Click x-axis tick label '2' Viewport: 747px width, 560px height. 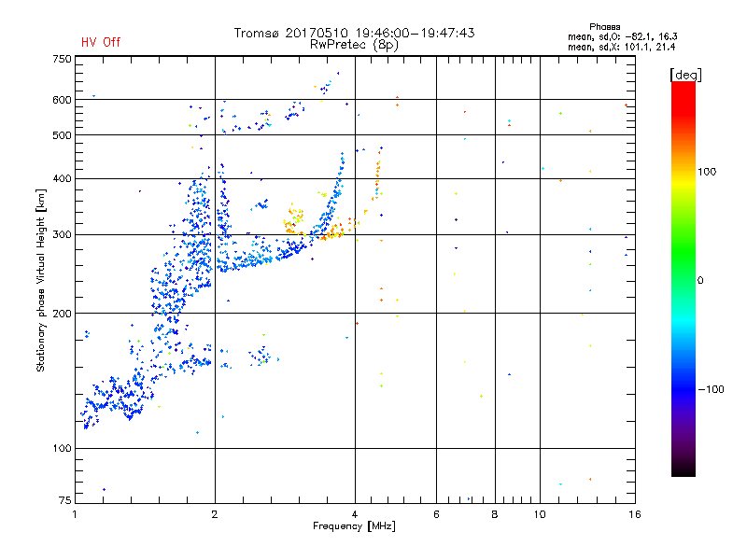[215, 514]
